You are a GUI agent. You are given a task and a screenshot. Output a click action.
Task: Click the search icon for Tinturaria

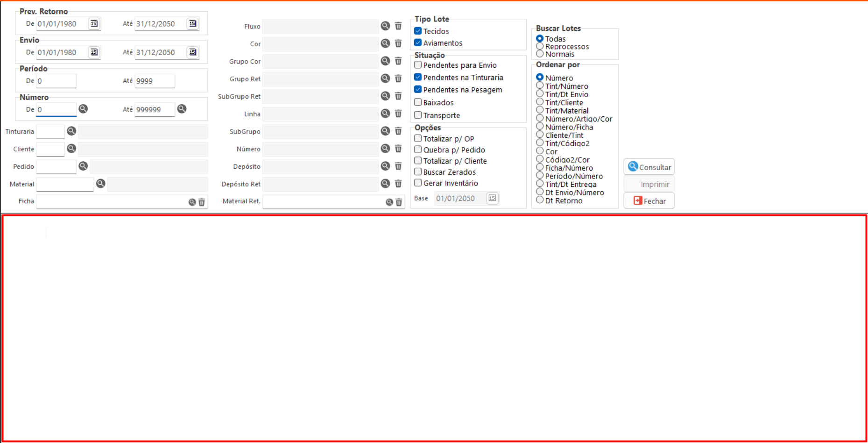[x=71, y=131]
